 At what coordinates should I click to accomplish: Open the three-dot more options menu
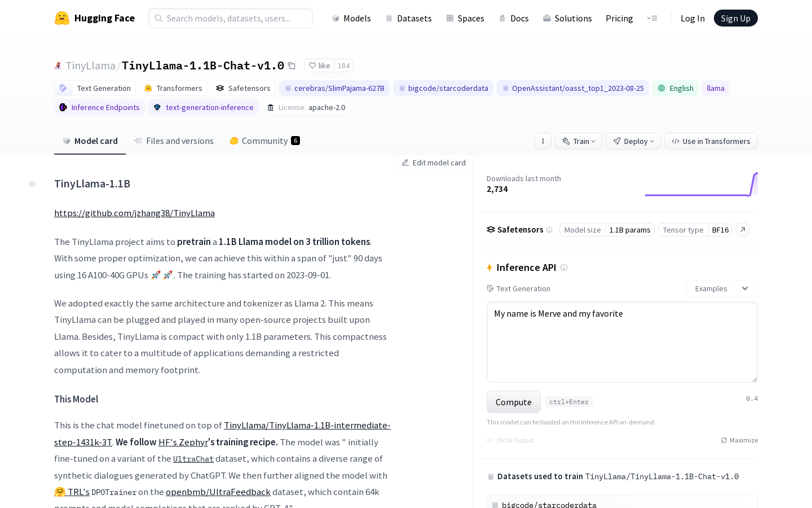(543, 141)
